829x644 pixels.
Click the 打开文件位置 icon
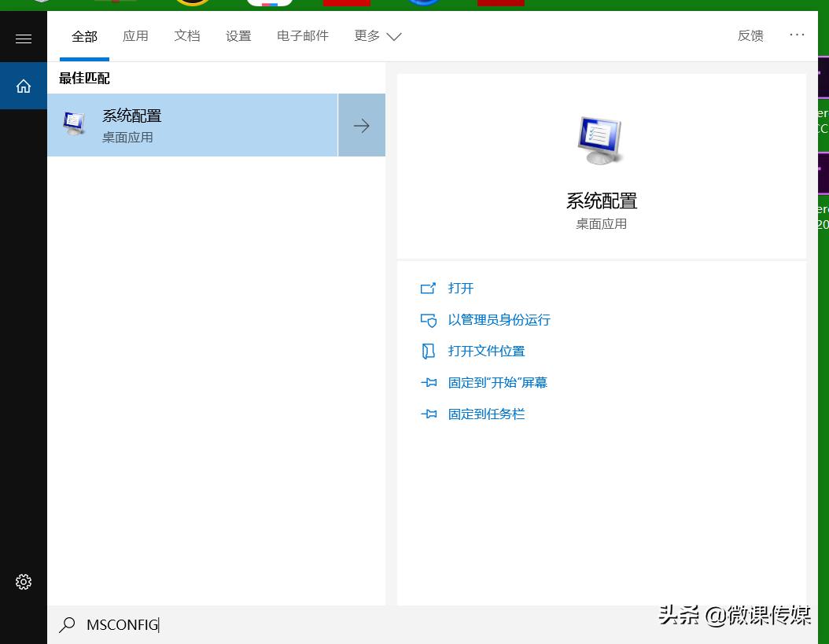429,351
